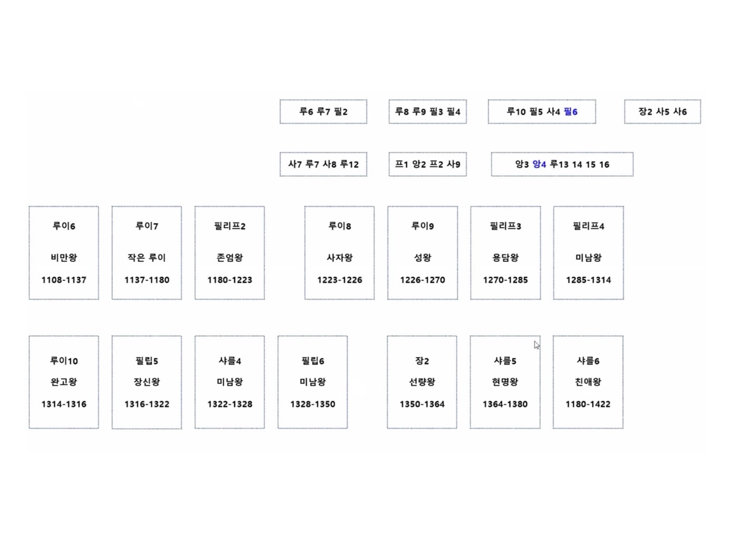Click the 루이6 비만왕 card
756x534 pixels.
(x=64, y=253)
